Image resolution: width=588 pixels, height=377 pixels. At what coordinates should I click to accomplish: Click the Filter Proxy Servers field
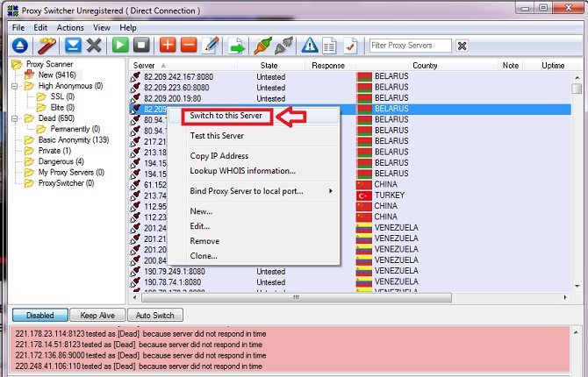point(410,46)
